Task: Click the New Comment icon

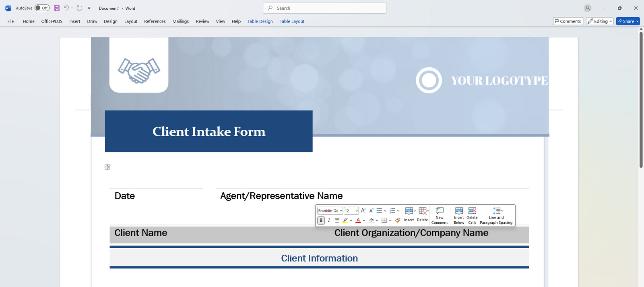Action: (x=440, y=211)
